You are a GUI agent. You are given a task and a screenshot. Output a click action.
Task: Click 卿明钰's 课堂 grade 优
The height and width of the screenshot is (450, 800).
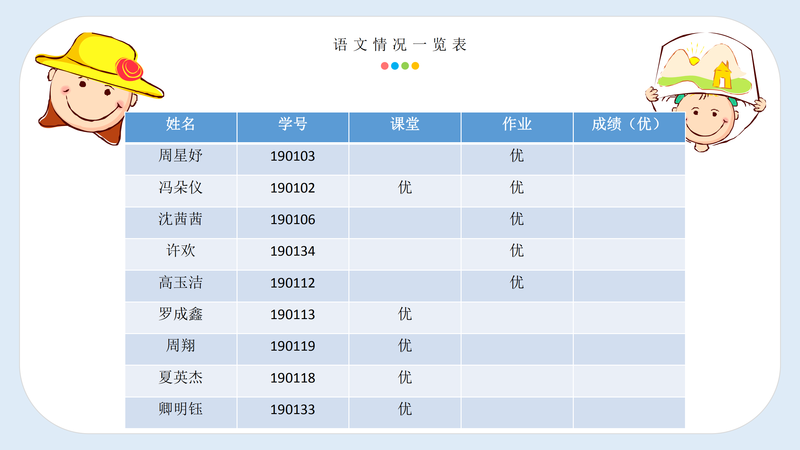(x=405, y=409)
